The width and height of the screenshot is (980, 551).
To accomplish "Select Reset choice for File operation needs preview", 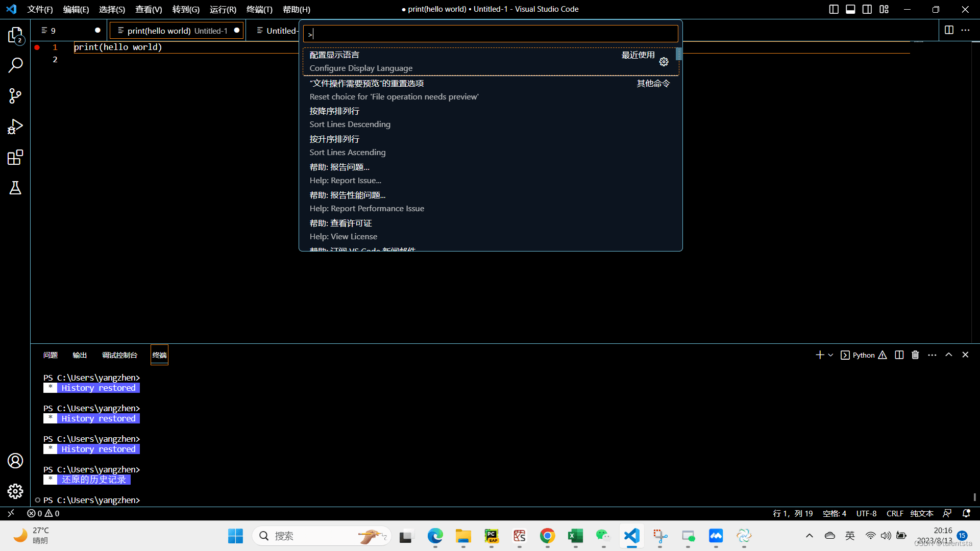I will point(491,90).
